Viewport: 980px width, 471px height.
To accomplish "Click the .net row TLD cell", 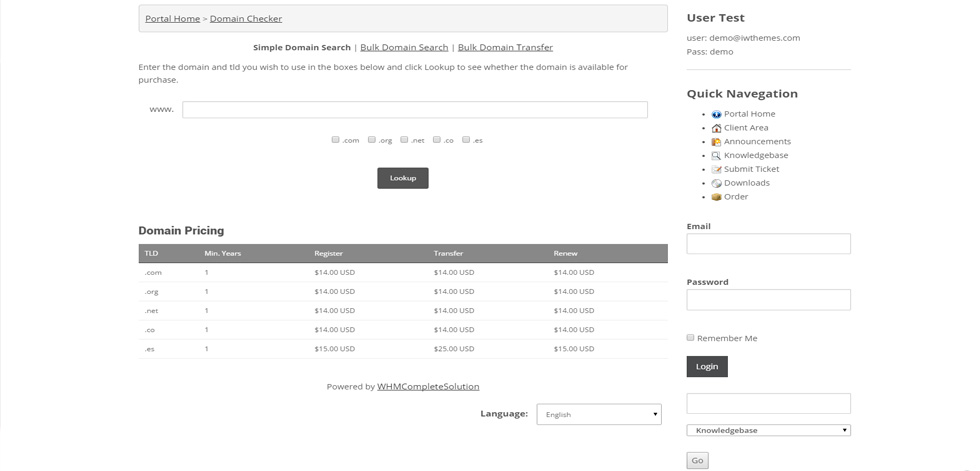I will click(x=150, y=310).
